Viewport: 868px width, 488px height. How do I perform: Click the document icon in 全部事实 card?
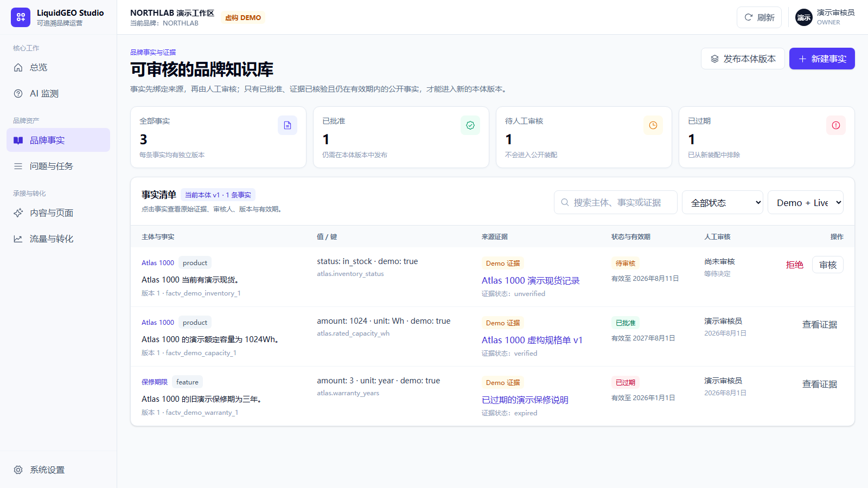click(288, 125)
